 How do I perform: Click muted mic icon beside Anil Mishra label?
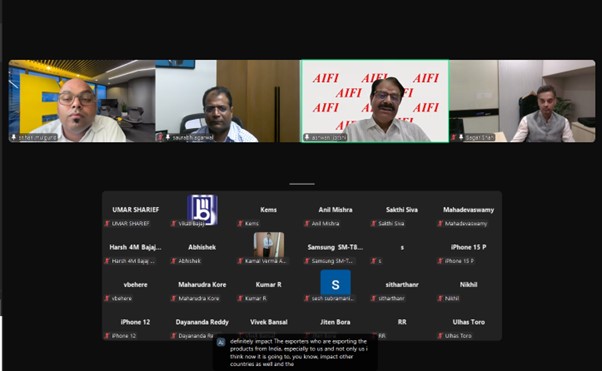click(x=307, y=224)
